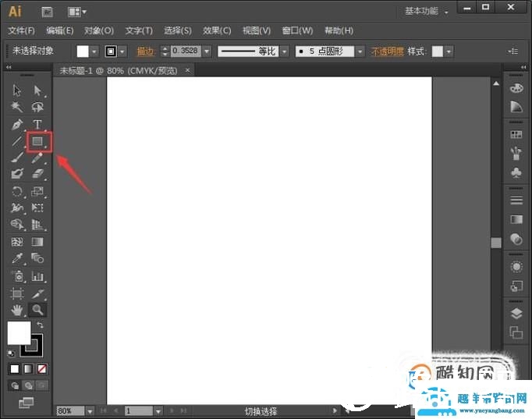Viewport: 532px width, 419px height.
Task: Open fill color dropdown in control bar
Action: tap(94, 51)
